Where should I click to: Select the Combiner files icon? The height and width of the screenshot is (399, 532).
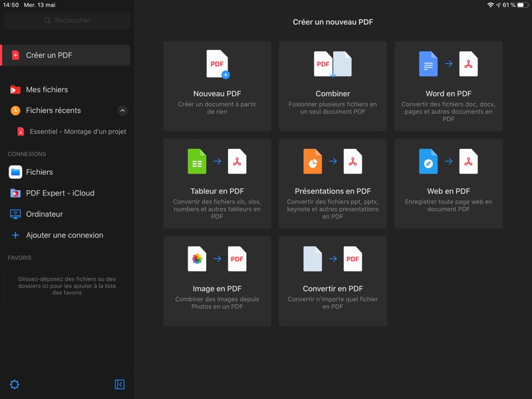[x=332, y=65]
